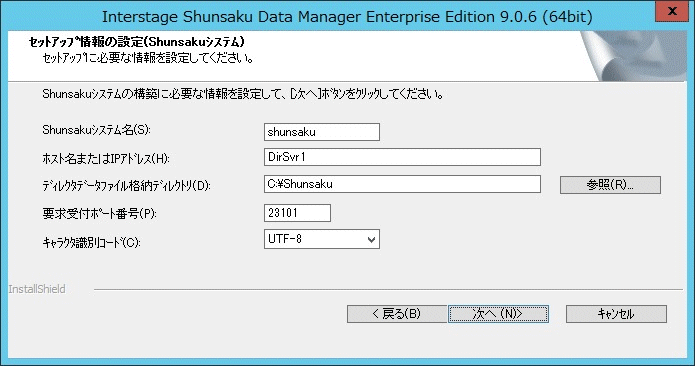Image resolution: width=695 pixels, height=366 pixels.
Task: Open the UTF-8 character code dropdown
Action: pos(322,239)
